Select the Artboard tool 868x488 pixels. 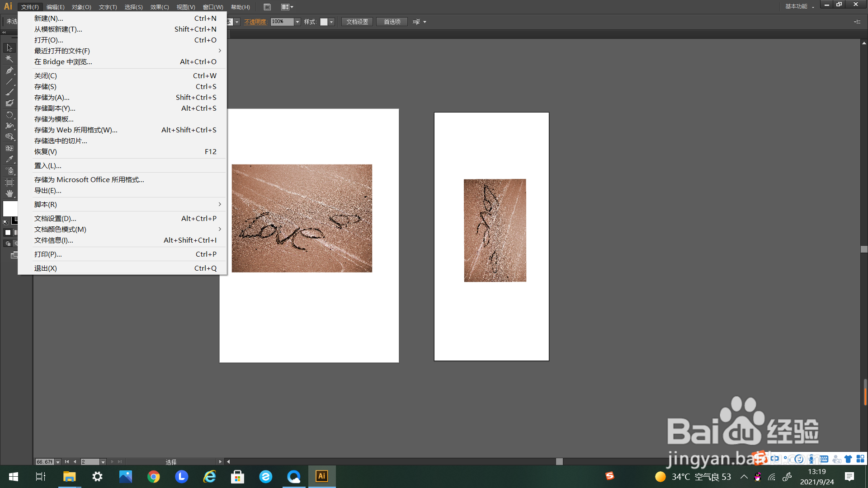pos(9,183)
